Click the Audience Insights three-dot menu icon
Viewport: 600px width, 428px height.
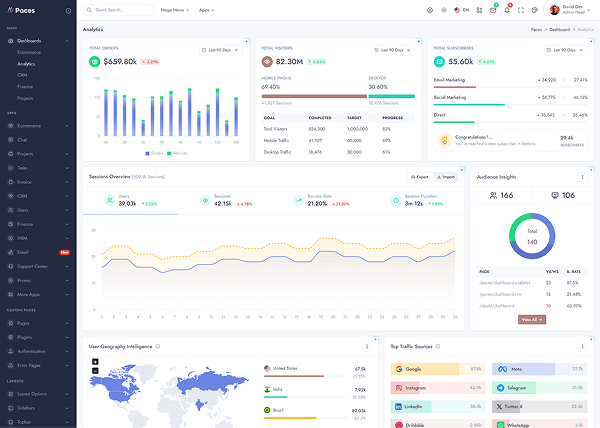pyautogui.click(x=582, y=177)
